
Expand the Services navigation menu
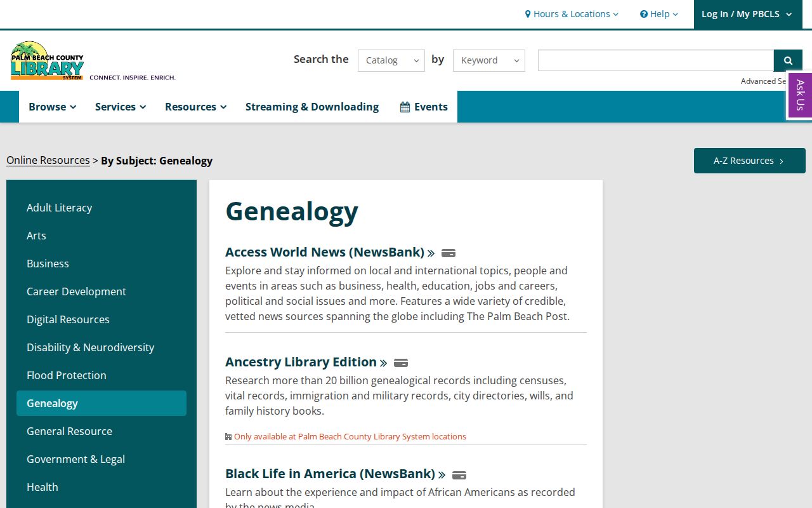[121, 107]
